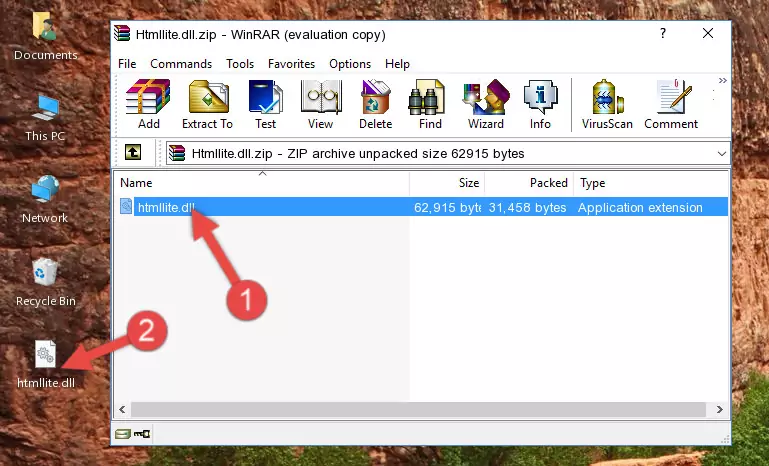Open the Favorites menu
This screenshot has width=769, height=466.
[x=291, y=64]
